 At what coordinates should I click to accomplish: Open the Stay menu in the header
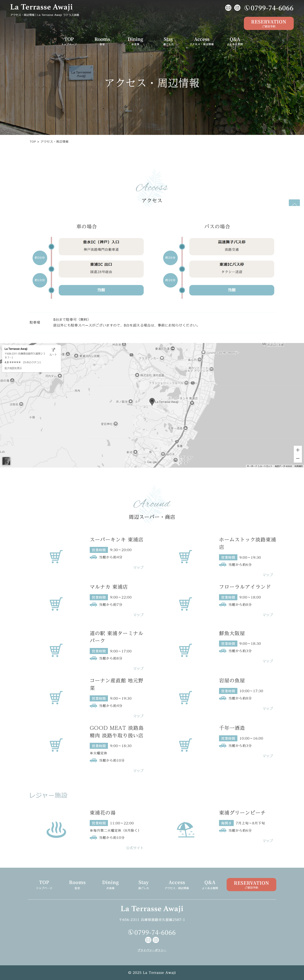[168, 41]
